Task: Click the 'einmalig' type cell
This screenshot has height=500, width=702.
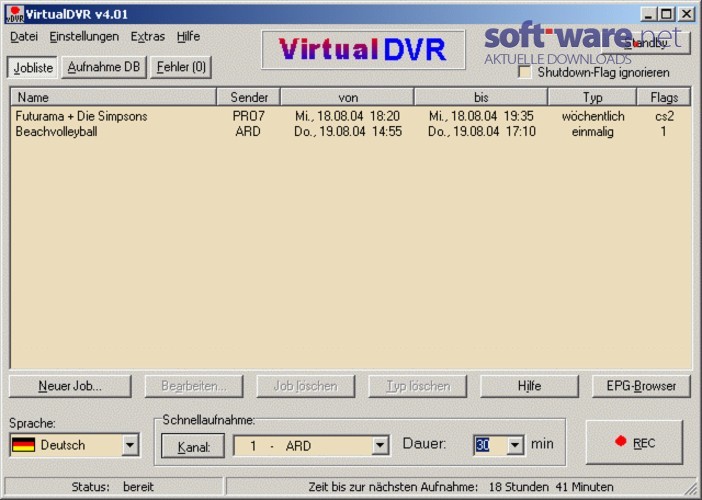Action: pyautogui.click(x=592, y=132)
